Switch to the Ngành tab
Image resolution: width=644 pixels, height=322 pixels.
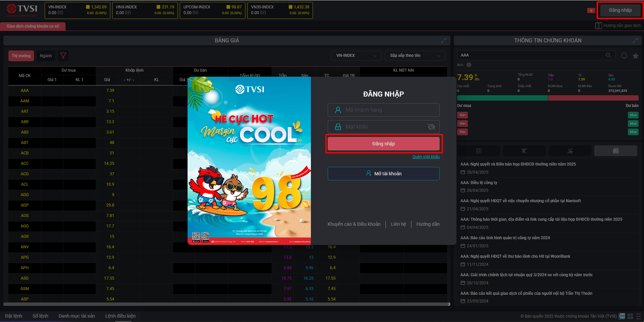[46, 56]
